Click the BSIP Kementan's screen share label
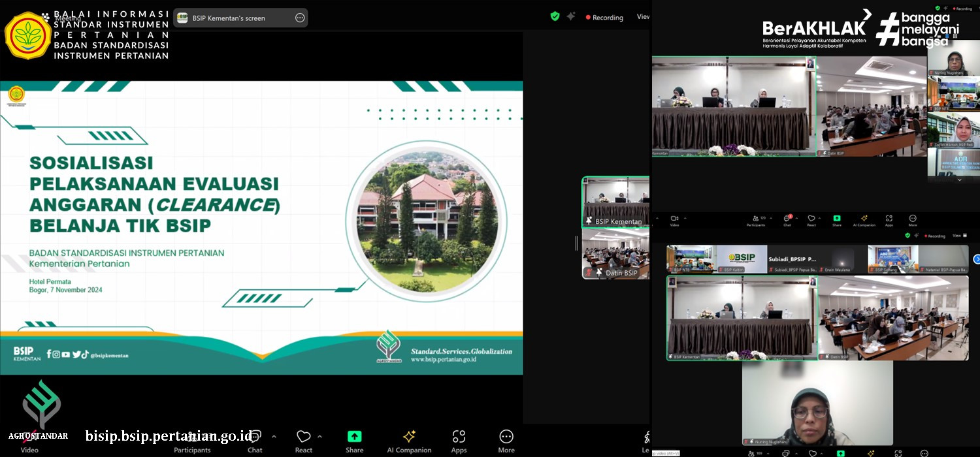The image size is (980, 457). pos(229,18)
